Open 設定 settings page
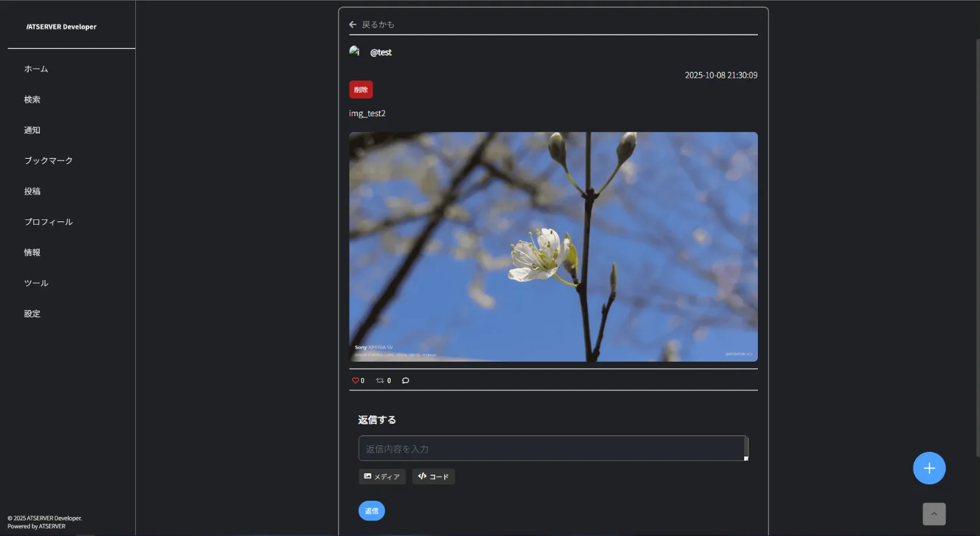This screenshot has height=536, width=980. pyautogui.click(x=33, y=314)
